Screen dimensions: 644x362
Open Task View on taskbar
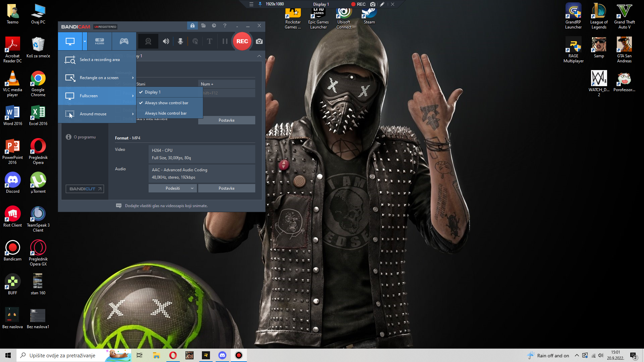coord(140,355)
